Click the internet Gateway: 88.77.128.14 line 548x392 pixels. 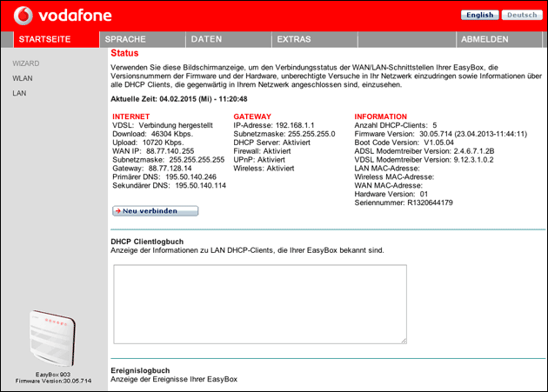151,169
